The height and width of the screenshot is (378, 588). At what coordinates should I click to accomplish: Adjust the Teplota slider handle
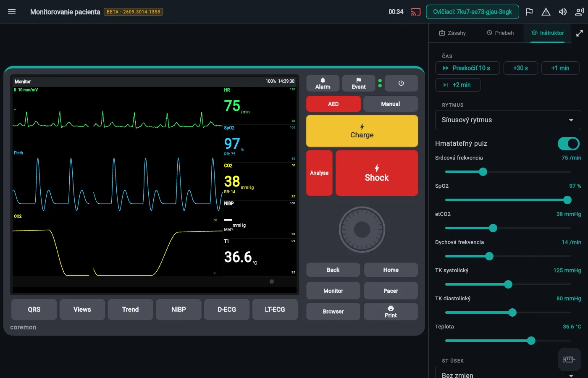[x=531, y=341]
